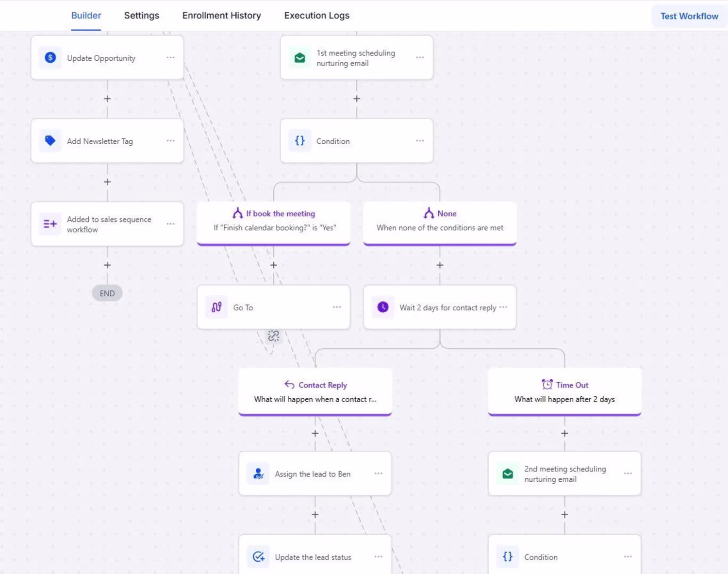Viewport: 728px width, 574px height.
Task: Open the options menu of the Condition step under 1st meeting email
Action: click(420, 141)
